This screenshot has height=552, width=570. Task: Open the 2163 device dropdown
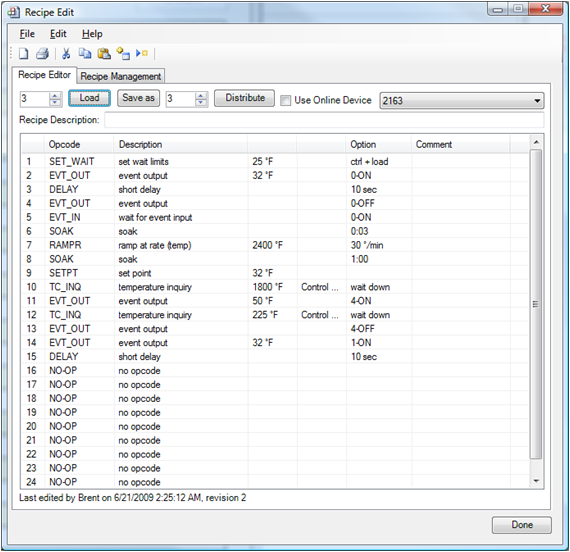click(462, 101)
